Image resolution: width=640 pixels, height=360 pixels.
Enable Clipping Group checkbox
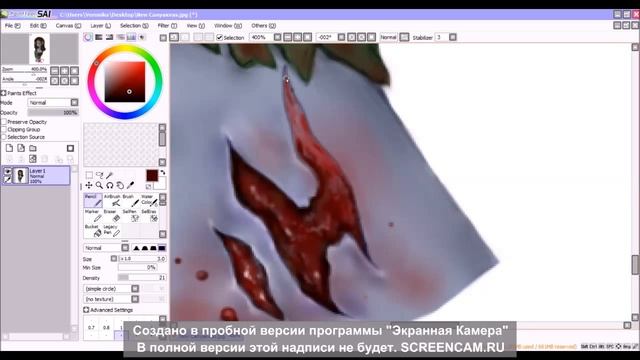point(4,129)
